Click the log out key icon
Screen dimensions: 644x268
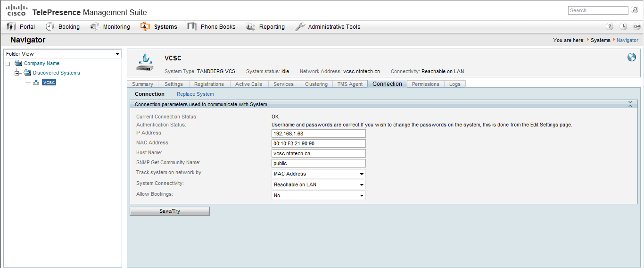coord(637,27)
